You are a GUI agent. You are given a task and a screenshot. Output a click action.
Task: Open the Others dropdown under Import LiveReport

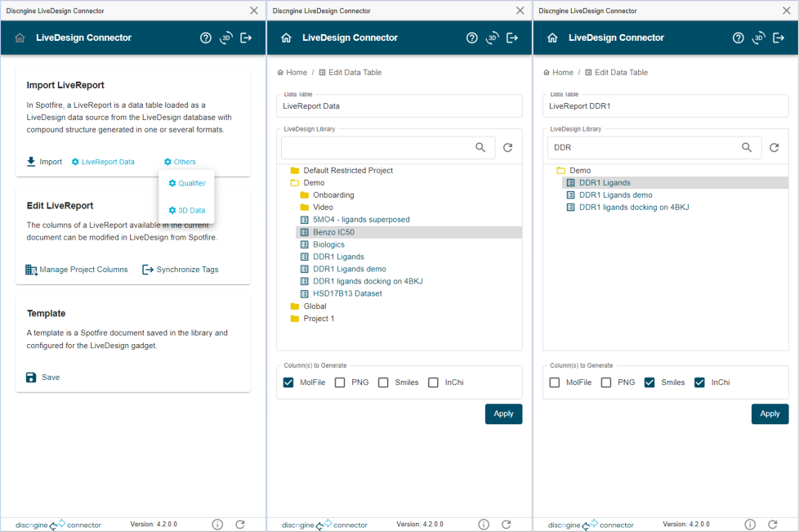point(180,162)
